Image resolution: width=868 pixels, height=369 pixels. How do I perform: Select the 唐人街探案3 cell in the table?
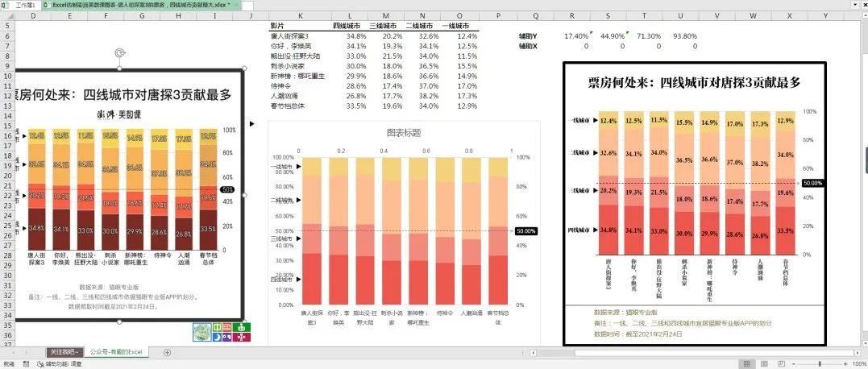(300, 36)
